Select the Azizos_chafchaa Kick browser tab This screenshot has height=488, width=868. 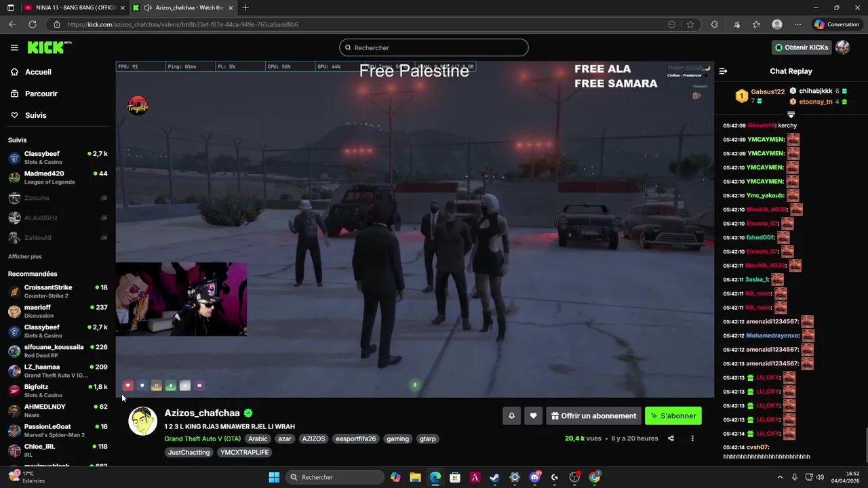point(183,7)
